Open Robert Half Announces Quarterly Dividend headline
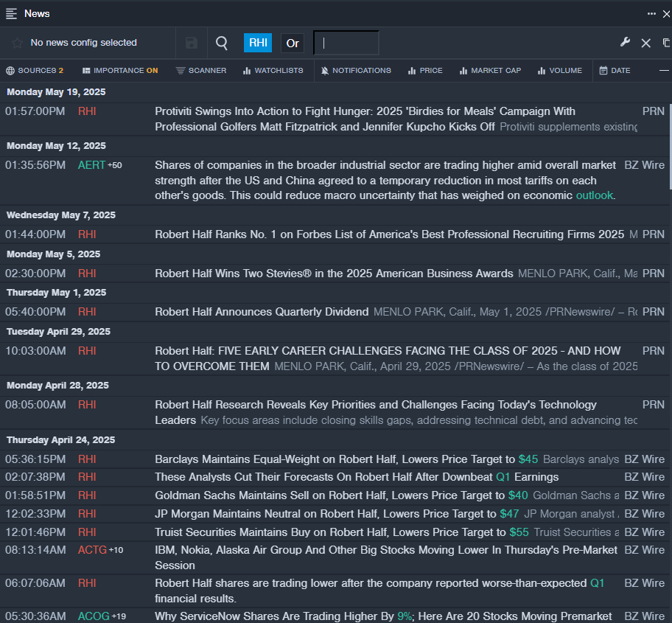Screen dimensions: 672x623 pos(262,312)
